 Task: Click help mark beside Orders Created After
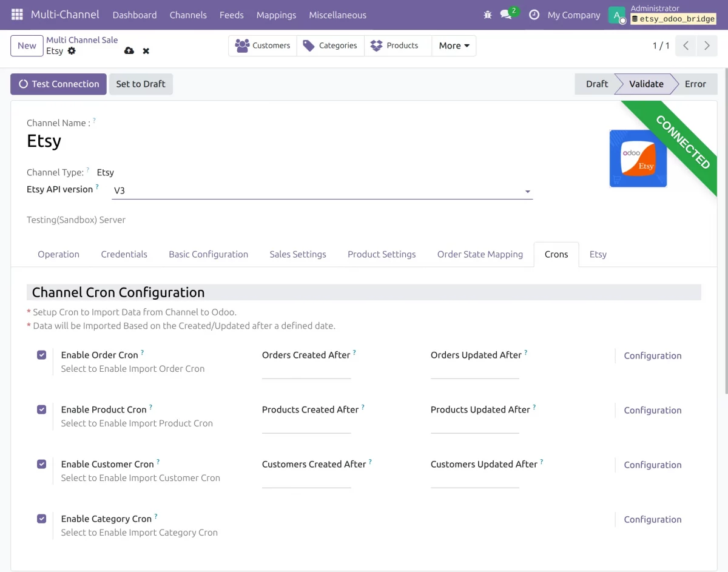(x=354, y=352)
